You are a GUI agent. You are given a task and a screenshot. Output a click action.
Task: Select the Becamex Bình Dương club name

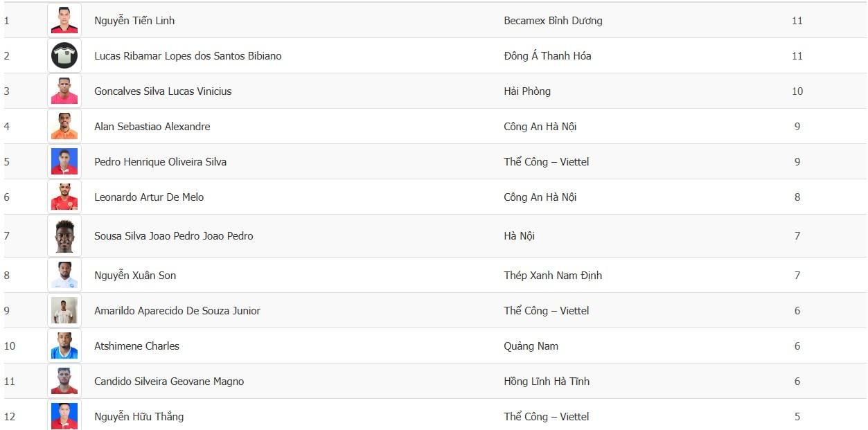pyautogui.click(x=553, y=21)
